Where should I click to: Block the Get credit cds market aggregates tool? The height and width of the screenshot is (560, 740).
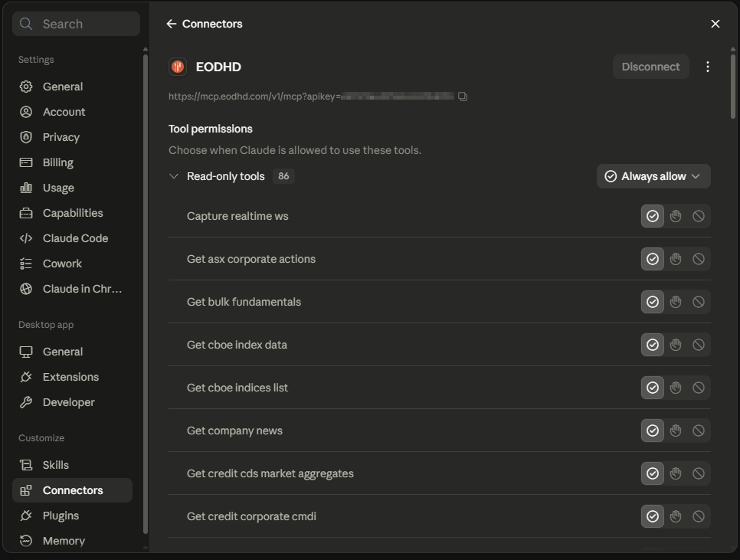[699, 473]
